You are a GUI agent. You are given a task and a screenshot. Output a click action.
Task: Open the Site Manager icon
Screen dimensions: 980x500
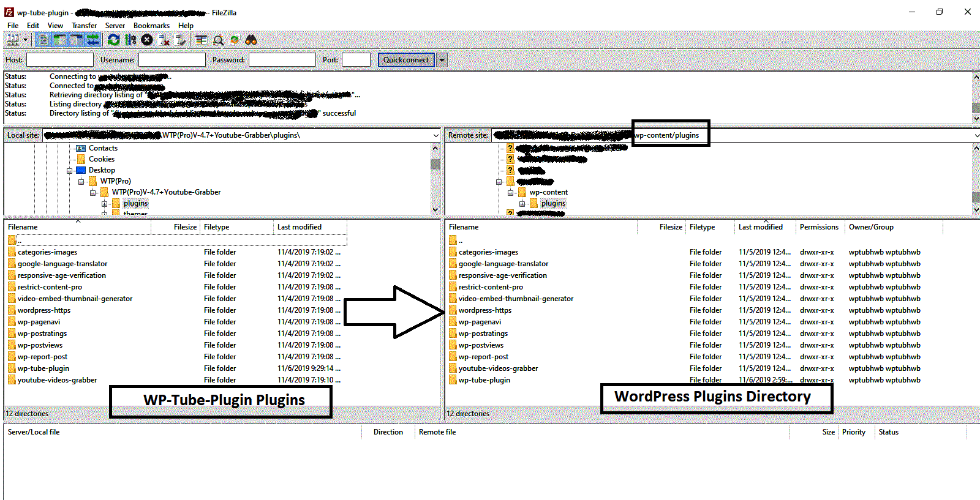pyautogui.click(x=12, y=40)
